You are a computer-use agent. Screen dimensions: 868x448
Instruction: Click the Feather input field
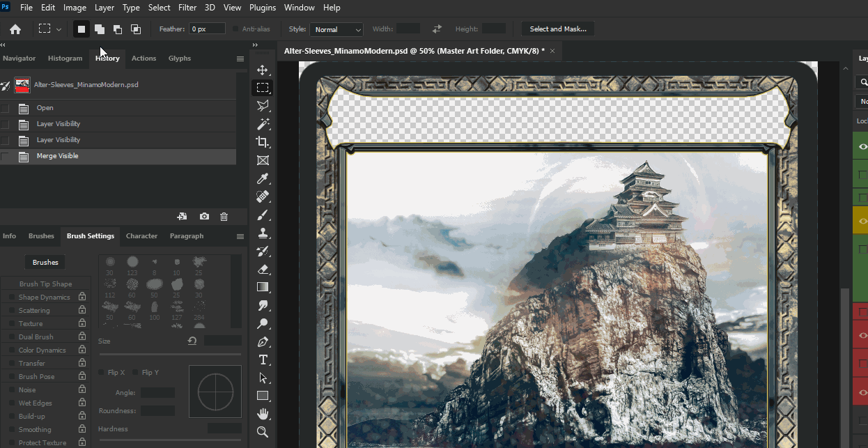pyautogui.click(x=208, y=29)
